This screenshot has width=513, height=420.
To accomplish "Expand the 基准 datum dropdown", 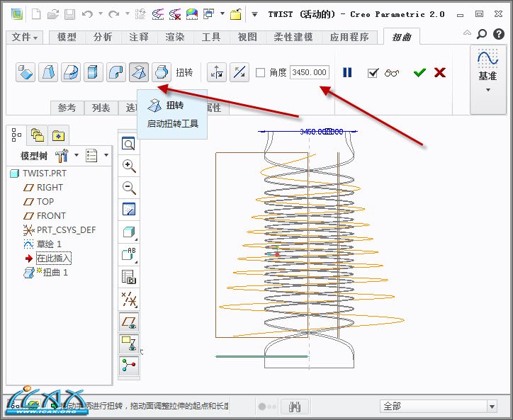I will (x=487, y=90).
